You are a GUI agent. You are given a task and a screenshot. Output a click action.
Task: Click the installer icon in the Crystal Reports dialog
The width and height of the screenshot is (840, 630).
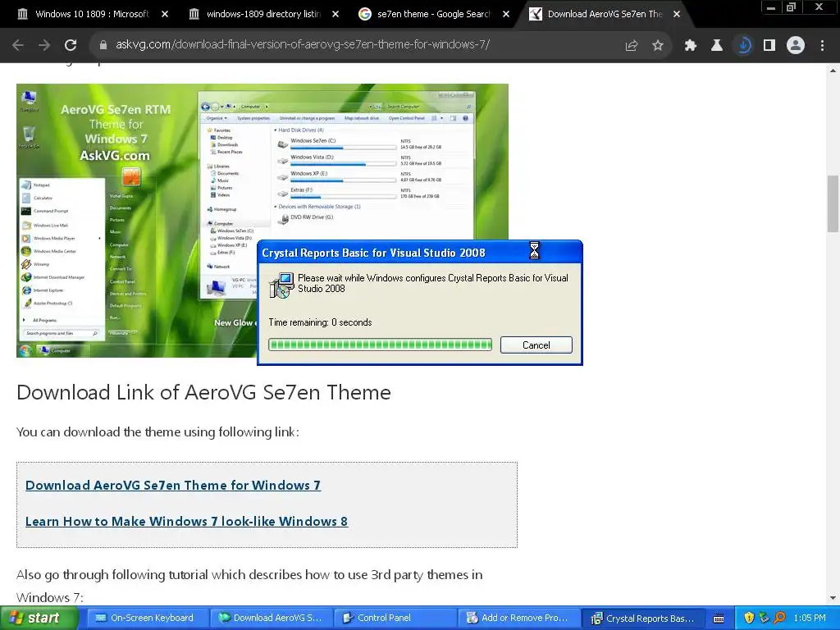pos(281,285)
